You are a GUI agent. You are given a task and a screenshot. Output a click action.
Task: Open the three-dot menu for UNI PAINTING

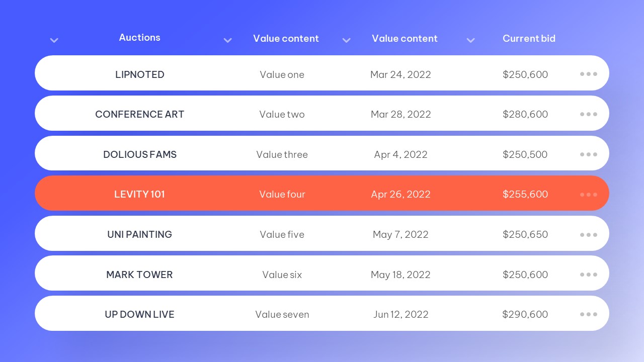pyautogui.click(x=588, y=234)
